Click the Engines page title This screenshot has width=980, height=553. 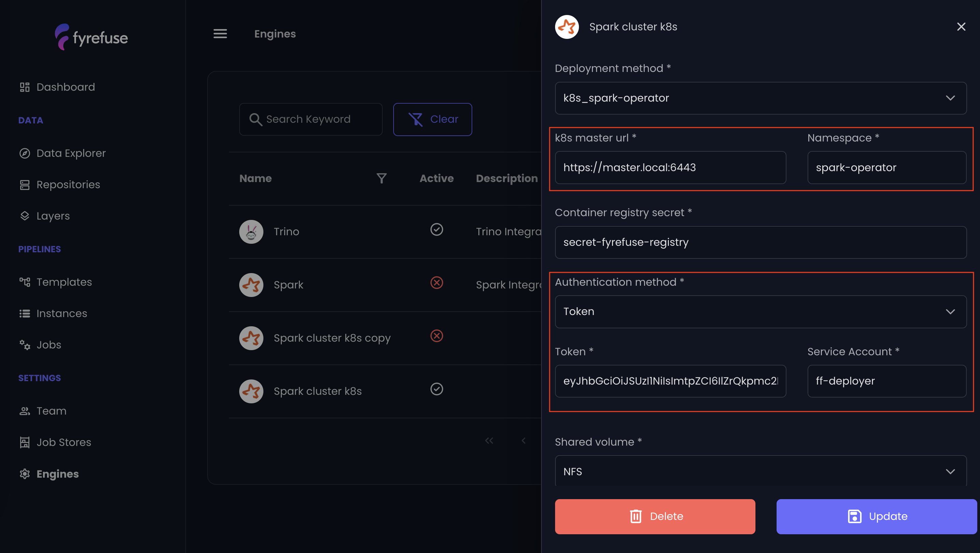pyautogui.click(x=275, y=34)
